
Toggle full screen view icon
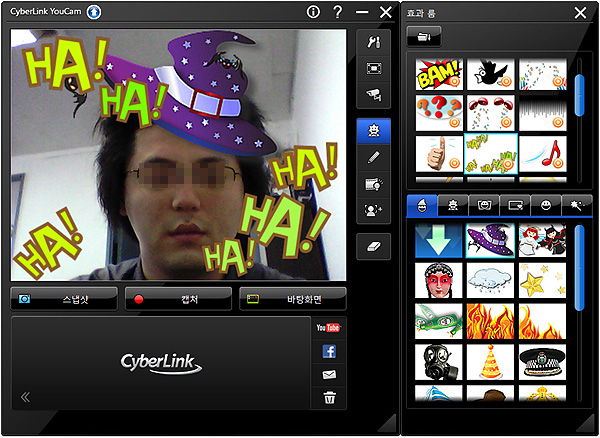pyautogui.click(x=373, y=68)
